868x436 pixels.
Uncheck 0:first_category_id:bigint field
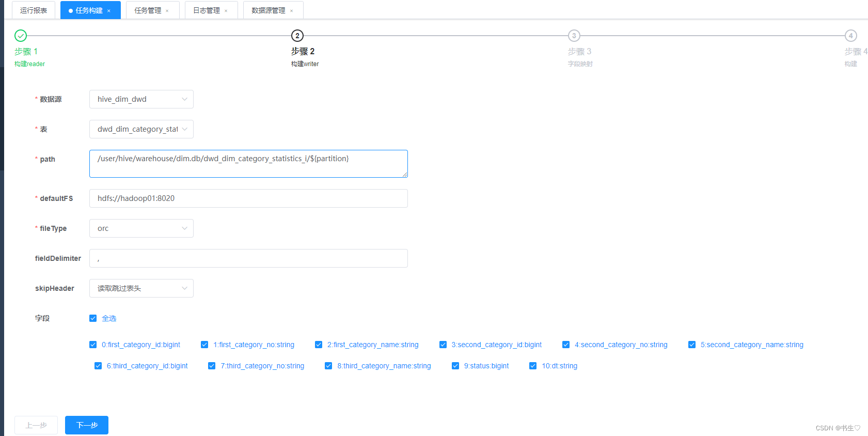tap(93, 345)
